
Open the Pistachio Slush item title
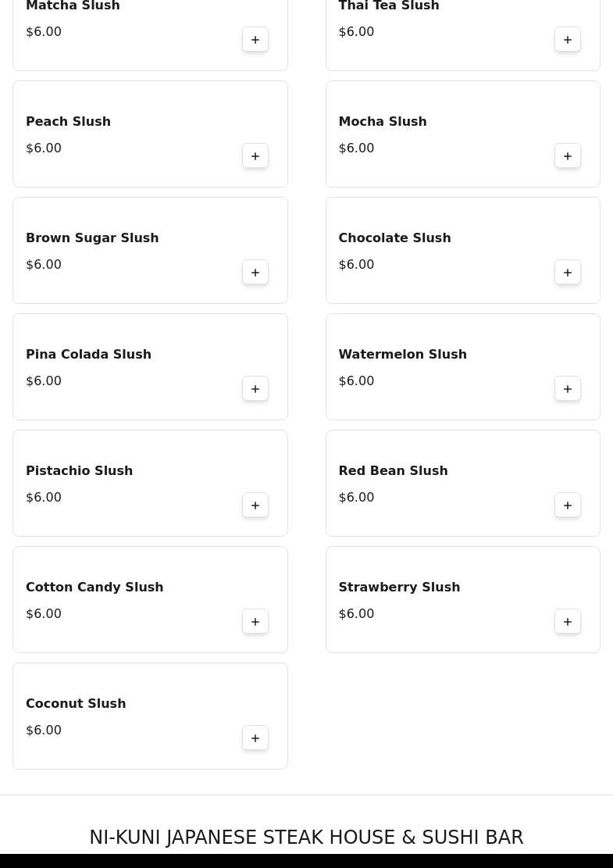pos(79,470)
